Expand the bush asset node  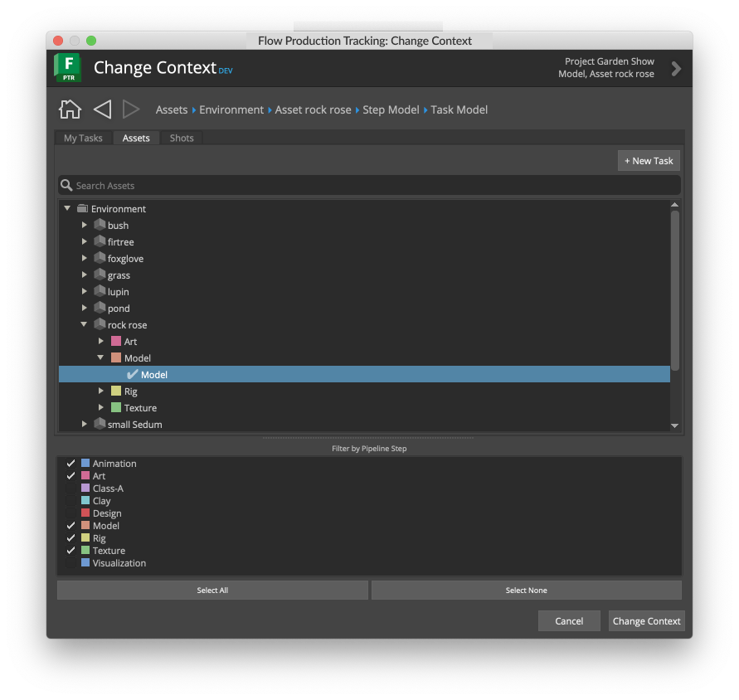85,225
